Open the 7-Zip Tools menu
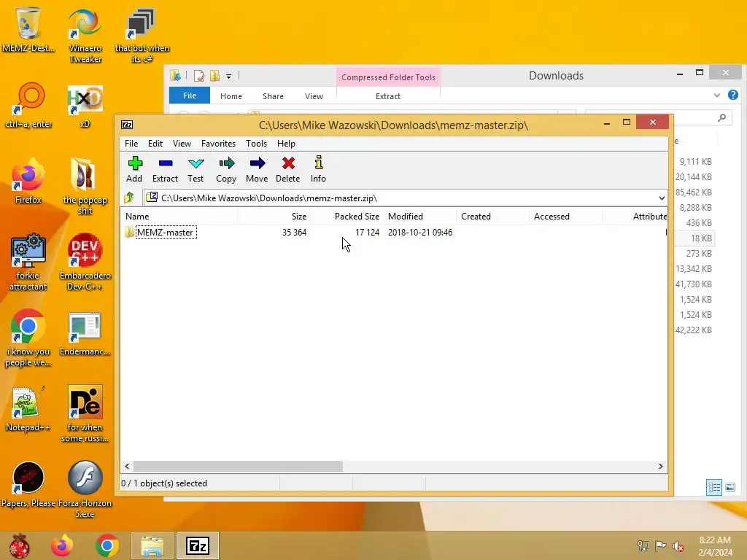747x560 pixels. tap(256, 144)
